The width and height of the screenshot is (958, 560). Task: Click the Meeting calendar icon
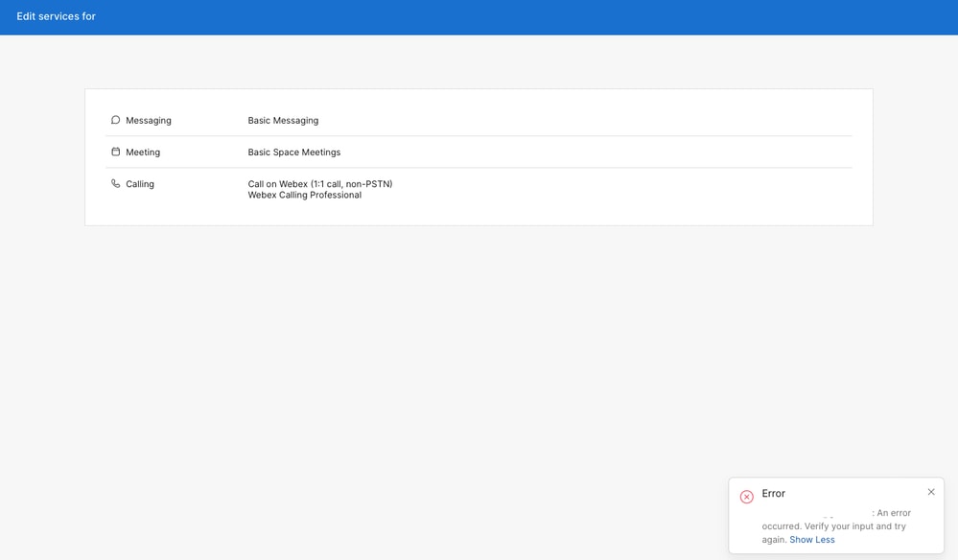(115, 152)
